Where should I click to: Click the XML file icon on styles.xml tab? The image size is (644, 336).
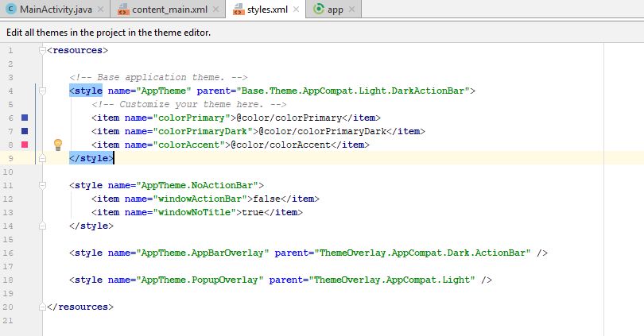[x=239, y=9]
